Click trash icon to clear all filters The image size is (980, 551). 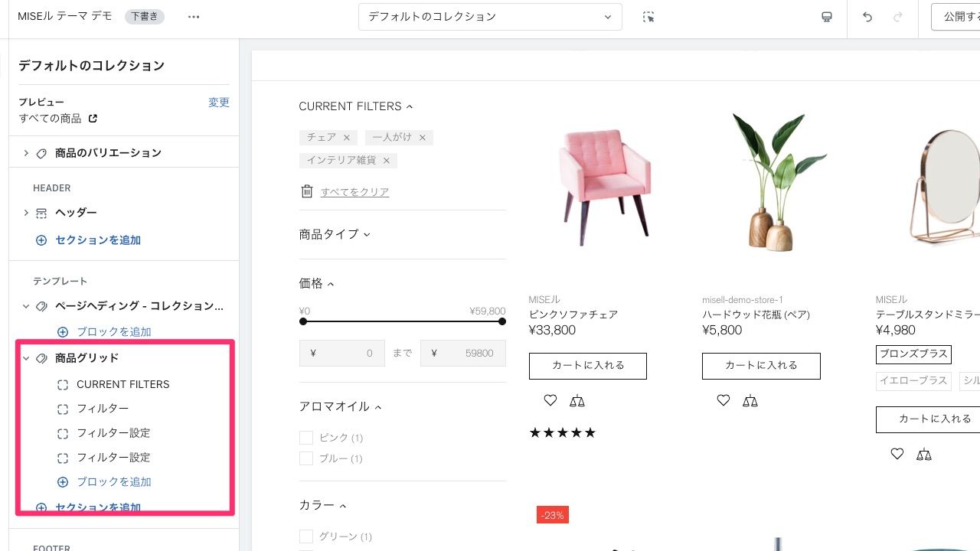[307, 191]
